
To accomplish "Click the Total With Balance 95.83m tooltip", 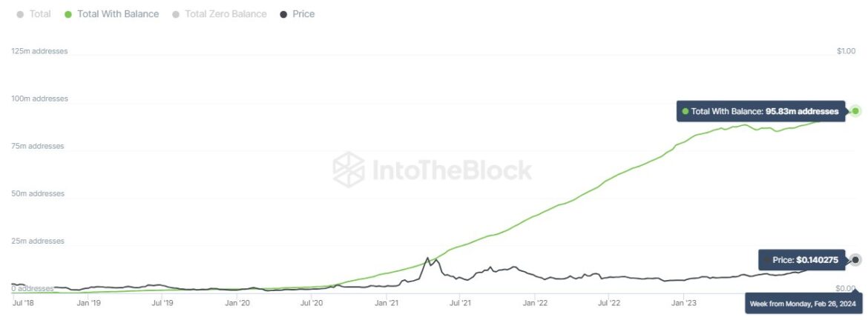I will 760,111.
